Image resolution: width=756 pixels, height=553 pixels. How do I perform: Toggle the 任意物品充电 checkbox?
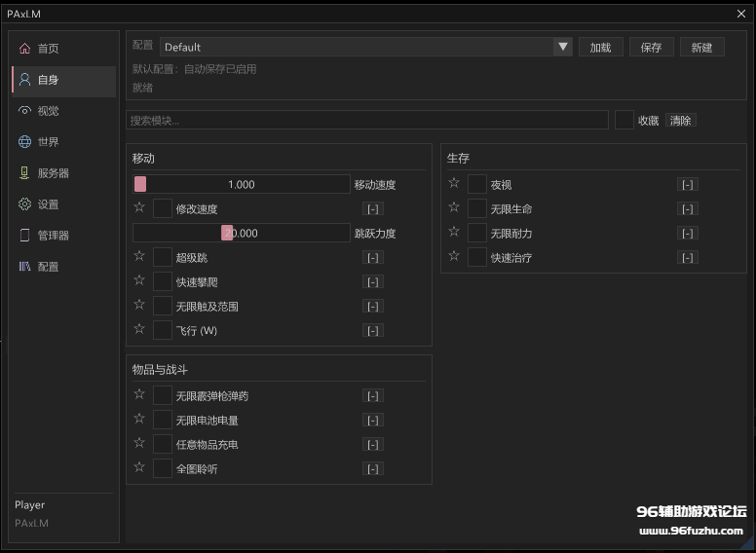coord(163,444)
